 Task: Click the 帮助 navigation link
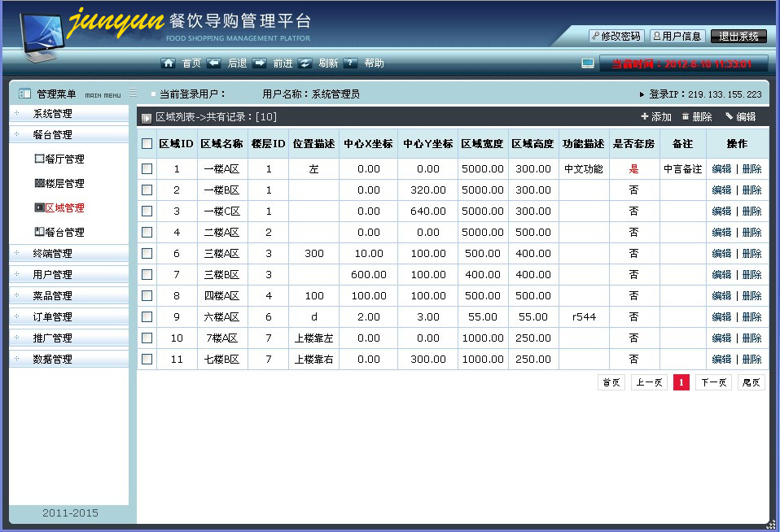(x=374, y=63)
